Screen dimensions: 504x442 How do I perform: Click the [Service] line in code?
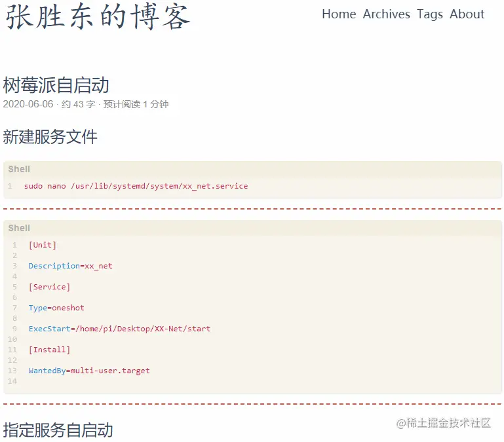pos(49,287)
